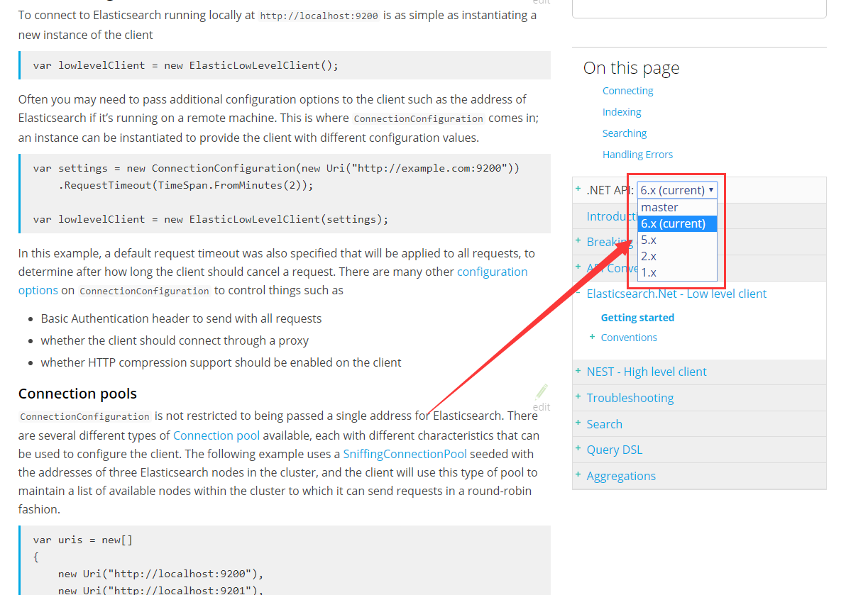Select Getting started in sidebar
This screenshot has width=868, height=595.
click(x=637, y=318)
